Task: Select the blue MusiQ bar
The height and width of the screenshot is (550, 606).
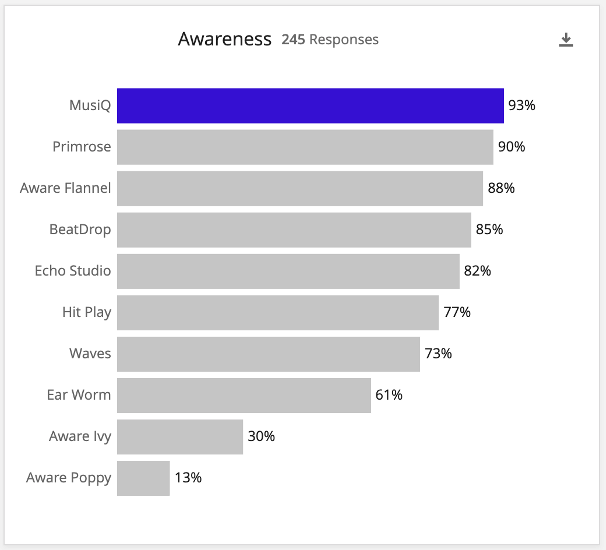Action: [310, 105]
